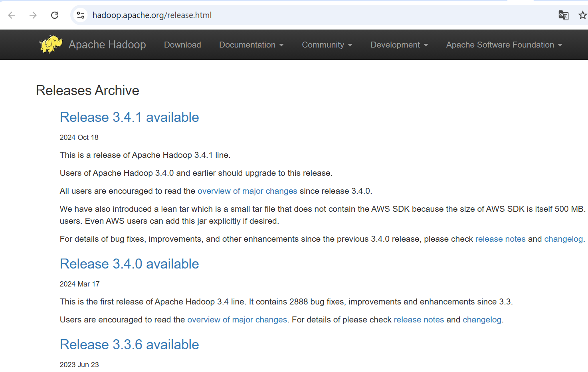The height and width of the screenshot is (372, 588).
Task: Open the translate page icon
Action: [563, 15]
